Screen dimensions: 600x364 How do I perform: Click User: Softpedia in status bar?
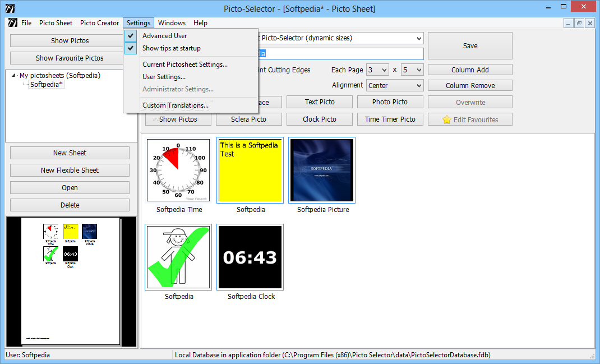click(28, 355)
